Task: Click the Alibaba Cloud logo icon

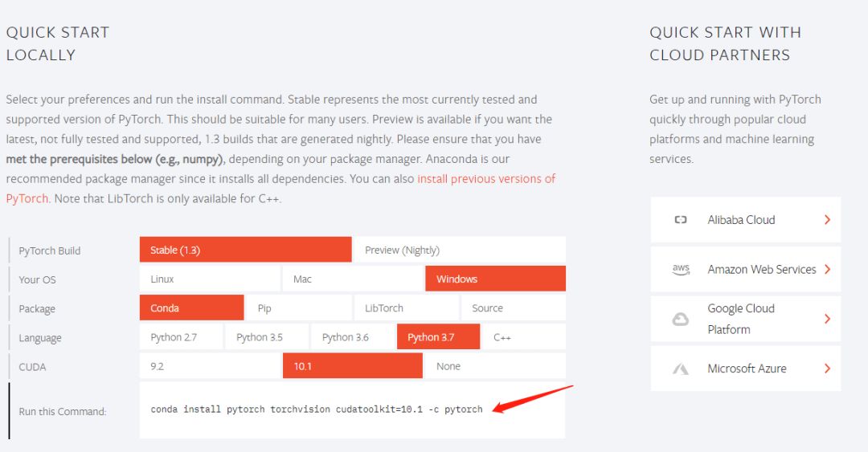Action: coord(681,220)
